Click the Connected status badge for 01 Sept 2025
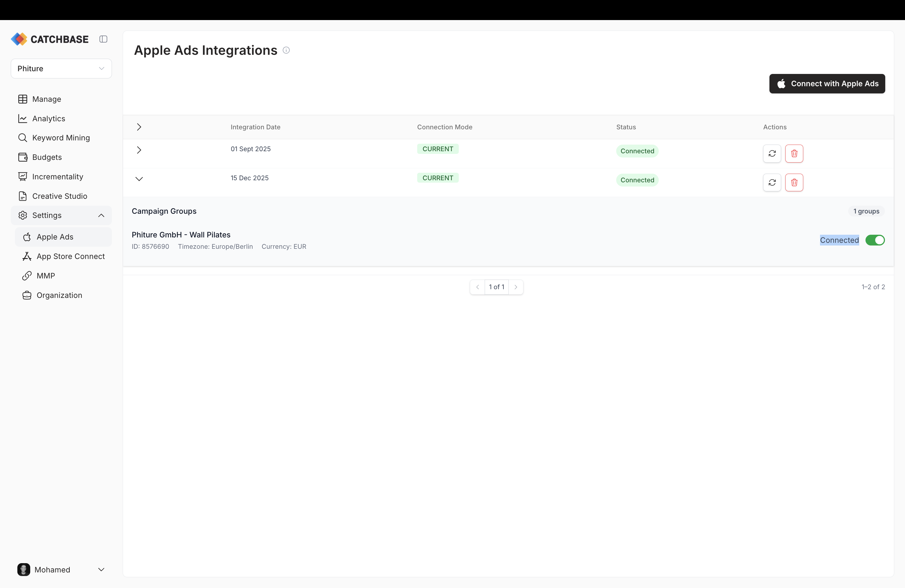 637,151
